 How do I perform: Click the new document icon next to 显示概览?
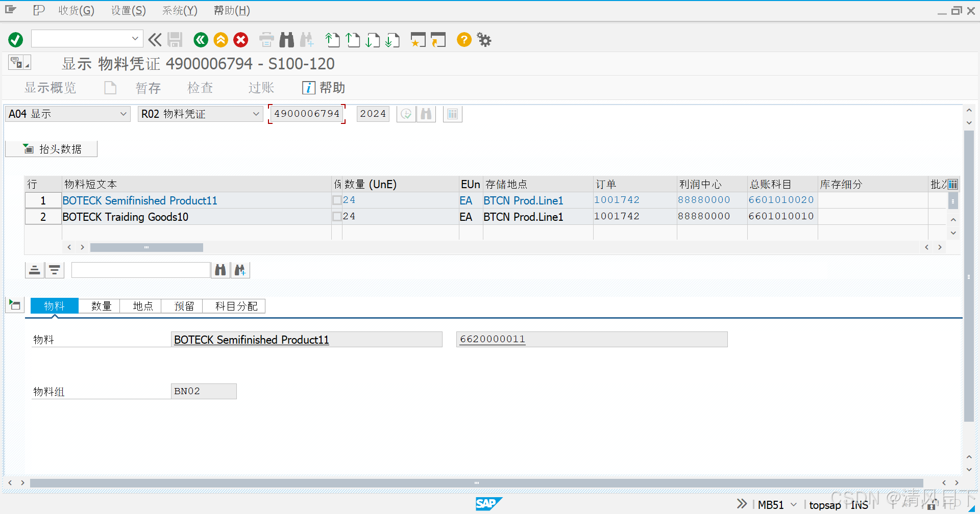coord(110,88)
